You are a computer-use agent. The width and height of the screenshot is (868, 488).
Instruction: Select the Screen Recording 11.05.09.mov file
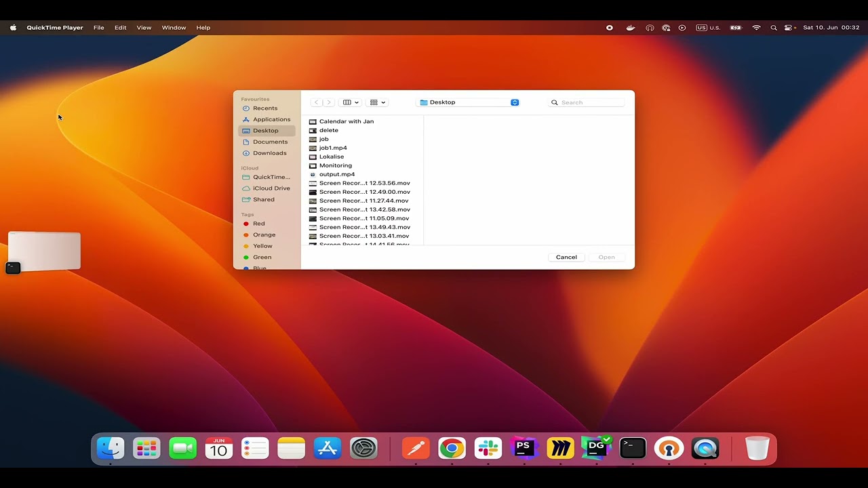[363, 218]
